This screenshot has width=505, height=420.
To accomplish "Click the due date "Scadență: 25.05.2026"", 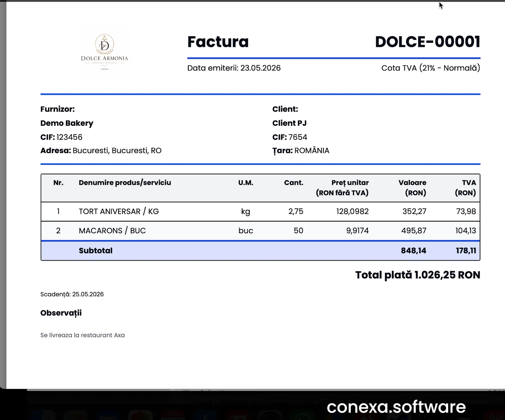I will click(72, 294).
